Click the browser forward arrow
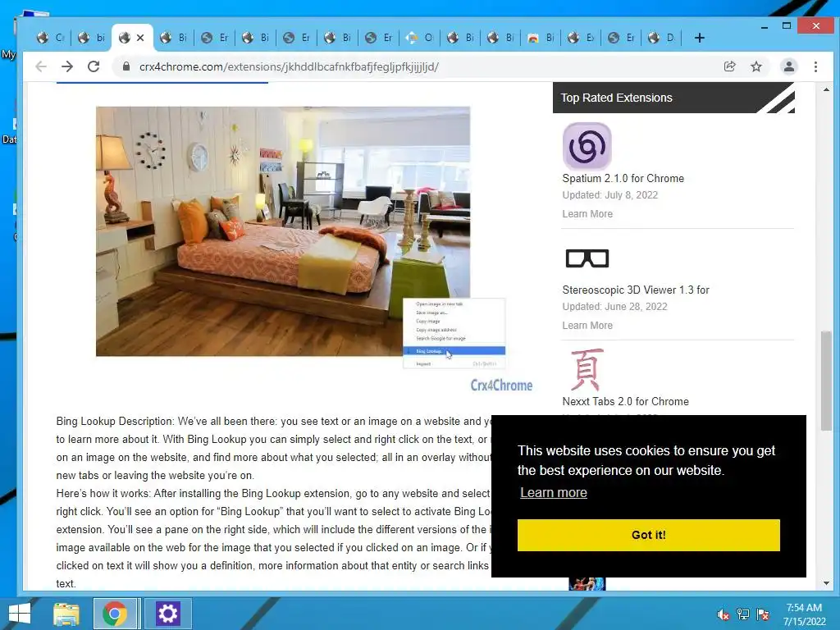 67,66
